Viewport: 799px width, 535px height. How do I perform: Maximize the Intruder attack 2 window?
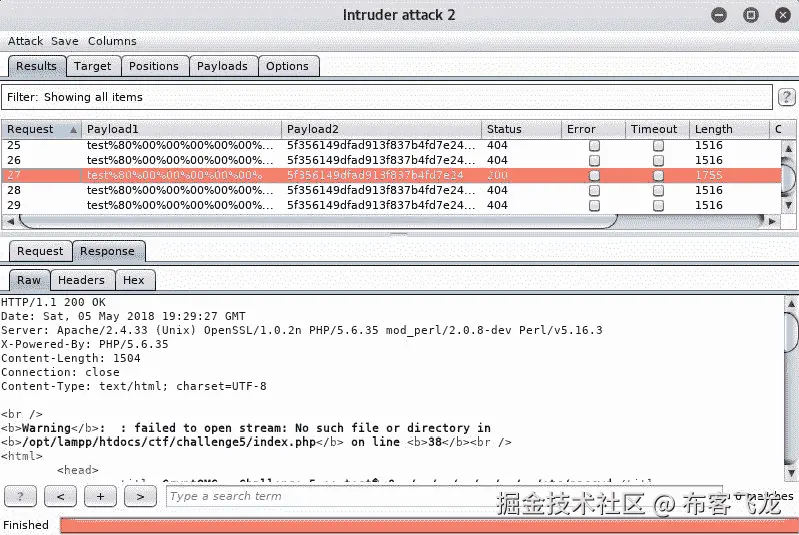click(751, 15)
